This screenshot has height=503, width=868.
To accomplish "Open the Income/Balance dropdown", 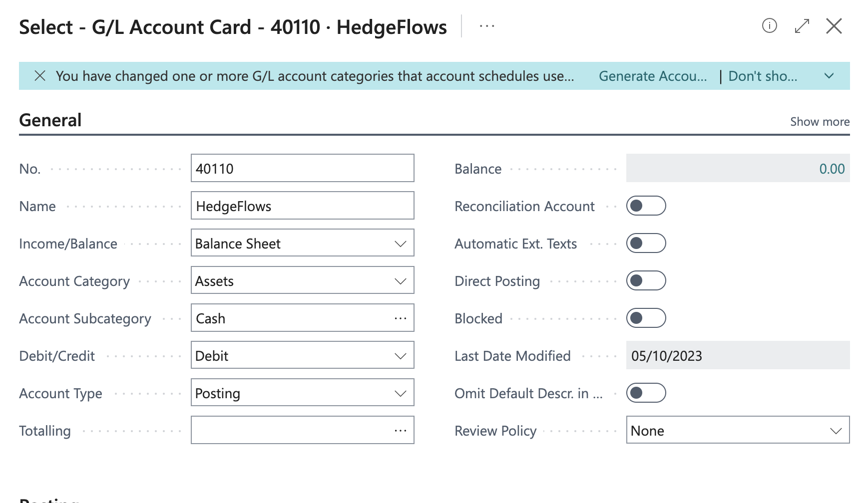I will point(302,243).
